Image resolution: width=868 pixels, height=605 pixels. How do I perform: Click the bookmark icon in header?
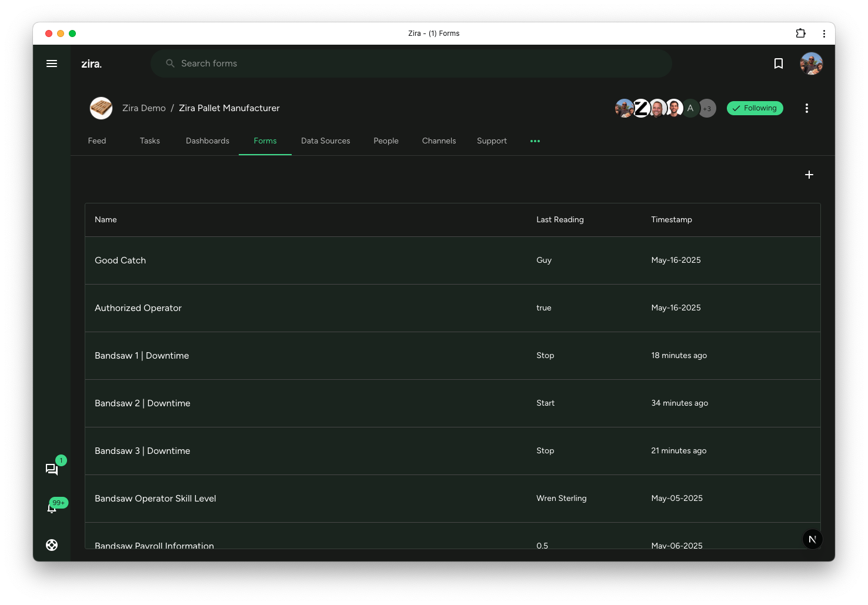click(x=778, y=63)
